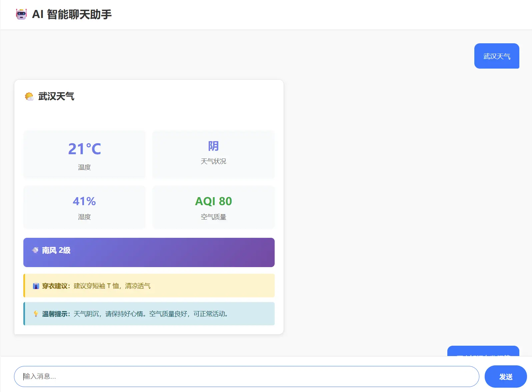This screenshot has height=392, width=532.
Task: Click the clothing icon next to 穿衣建议
Action: pos(36,286)
